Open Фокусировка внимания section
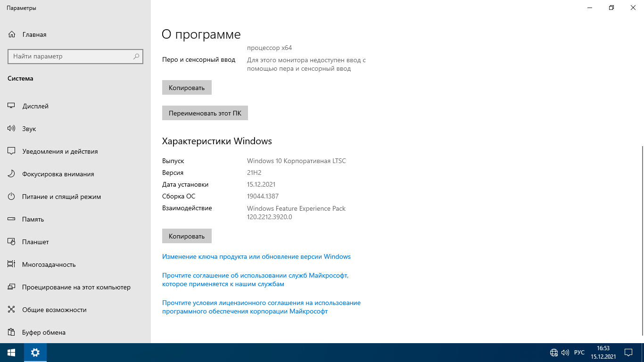This screenshot has width=644, height=362. (x=75, y=174)
